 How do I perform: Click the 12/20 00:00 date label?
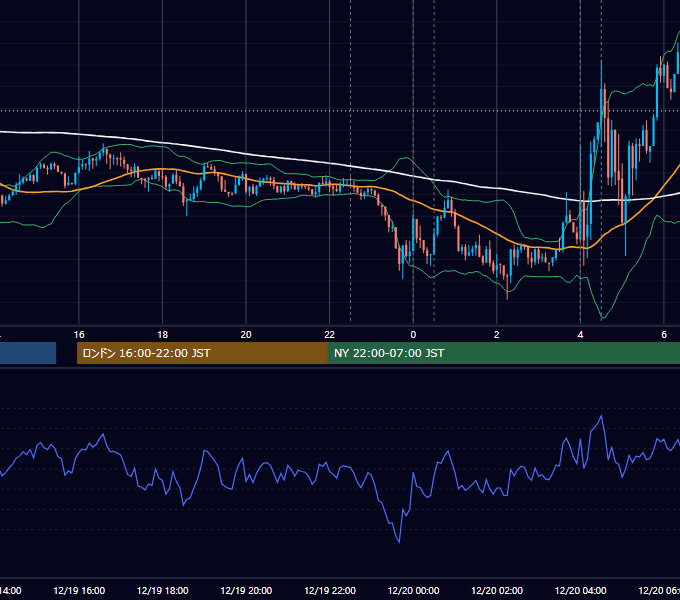[x=413, y=590]
